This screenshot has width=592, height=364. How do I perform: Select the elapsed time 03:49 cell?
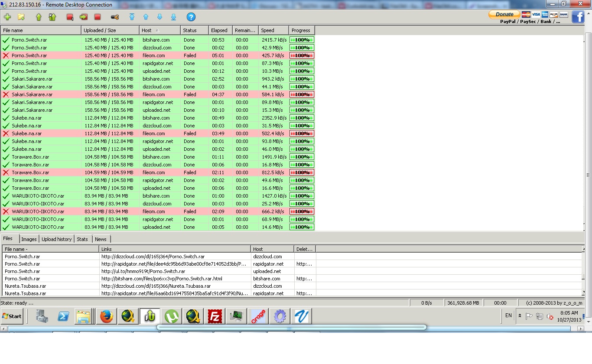(220, 133)
